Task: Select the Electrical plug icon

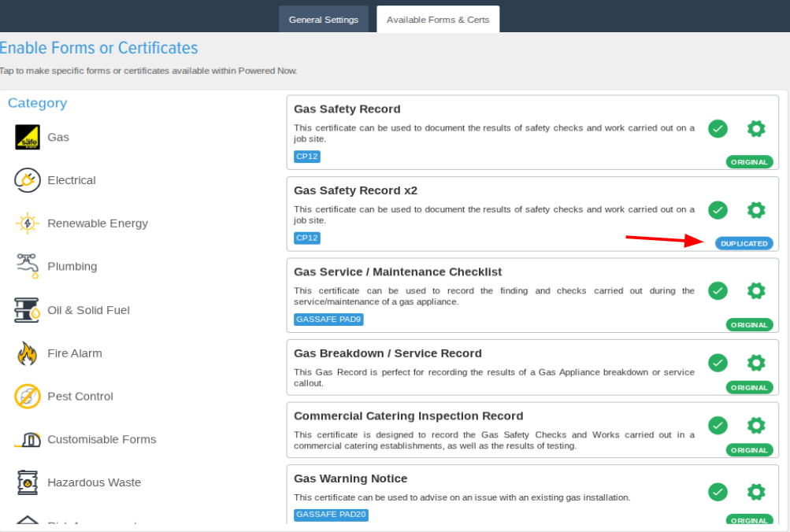Action: (27, 180)
